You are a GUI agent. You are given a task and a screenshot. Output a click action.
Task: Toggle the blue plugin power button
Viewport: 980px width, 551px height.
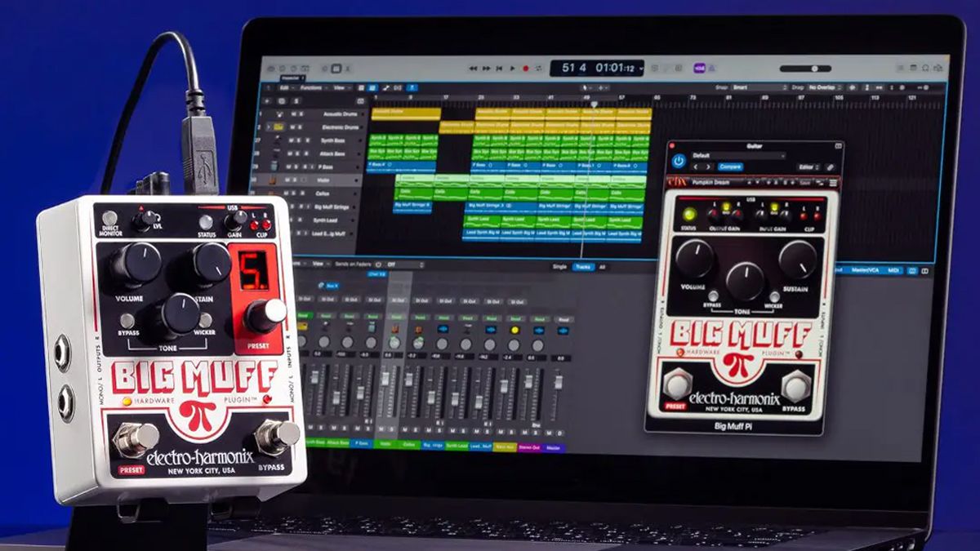pyautogui.click(x=679, y=162)
